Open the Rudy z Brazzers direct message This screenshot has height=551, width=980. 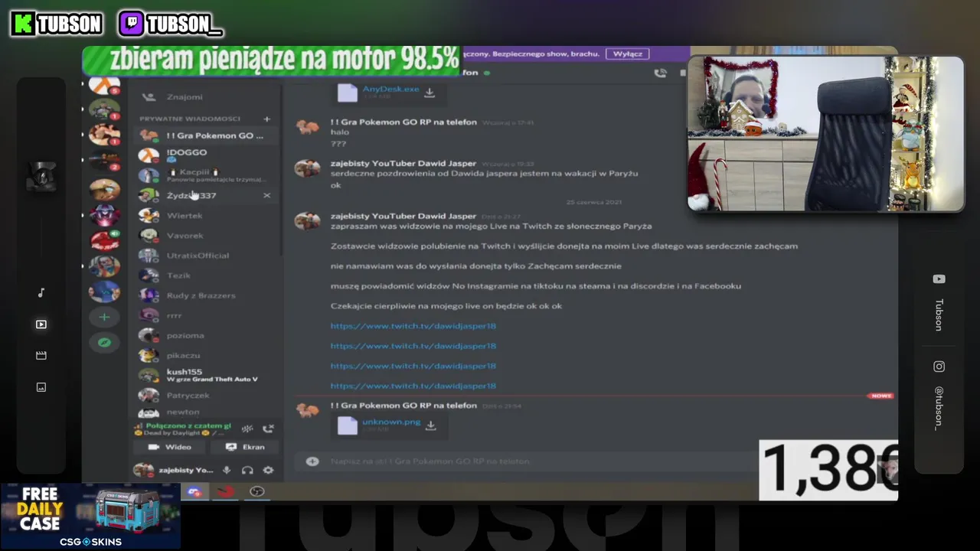point(205,295)
